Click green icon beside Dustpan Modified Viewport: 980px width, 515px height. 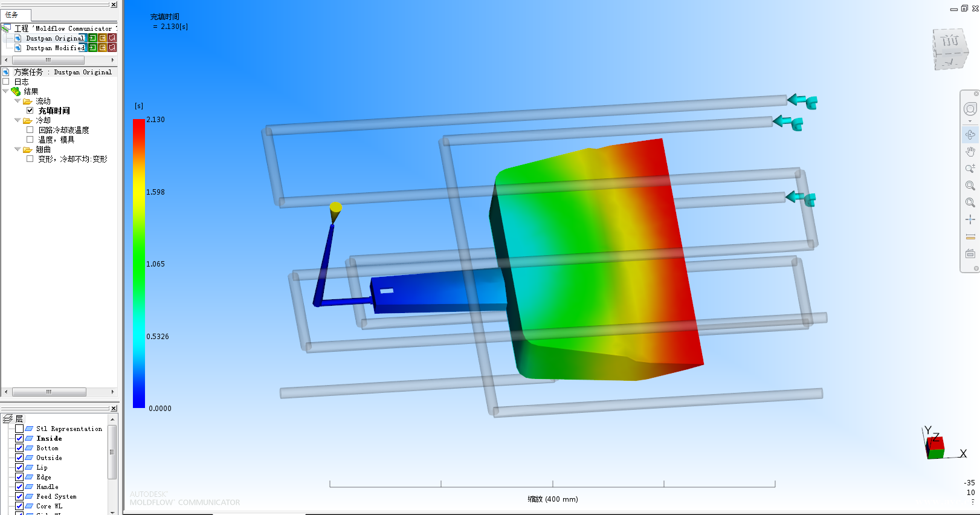[92, 48]
